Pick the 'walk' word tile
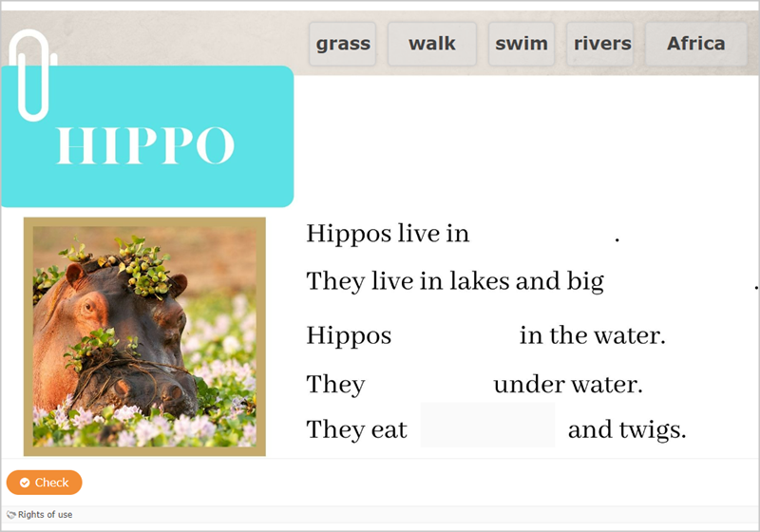The height and width of the screenshot is (532, 760). click(x=432, y=44)
